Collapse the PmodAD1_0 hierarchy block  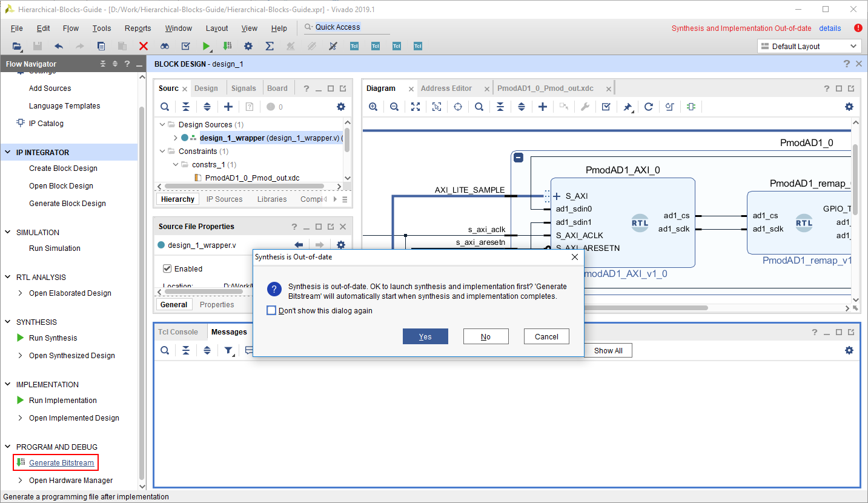518,158
